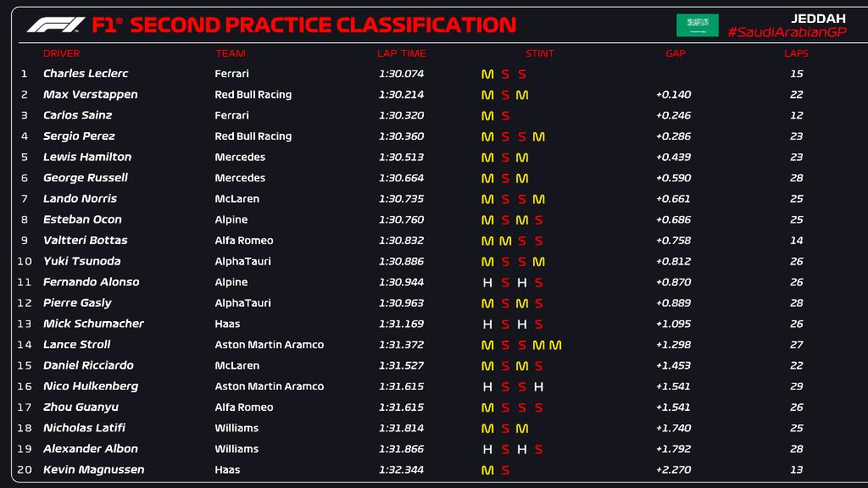The height and width of the screenshot is (488, 868).
Task: Click Leclerc's first medium tyre icon
Action: pyautogui.click(x=487, y=75)
